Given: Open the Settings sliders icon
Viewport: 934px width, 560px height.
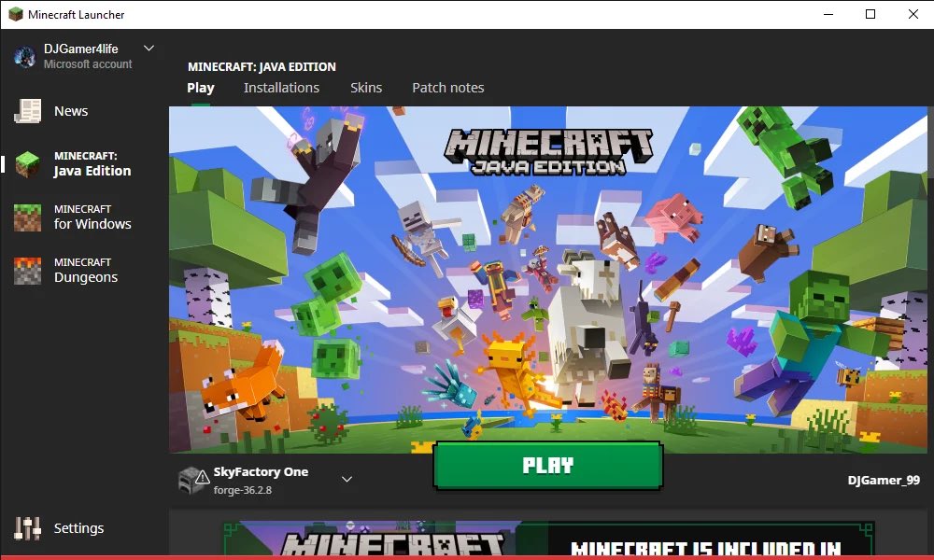Looking at the screenshot, I should point(27,528).
